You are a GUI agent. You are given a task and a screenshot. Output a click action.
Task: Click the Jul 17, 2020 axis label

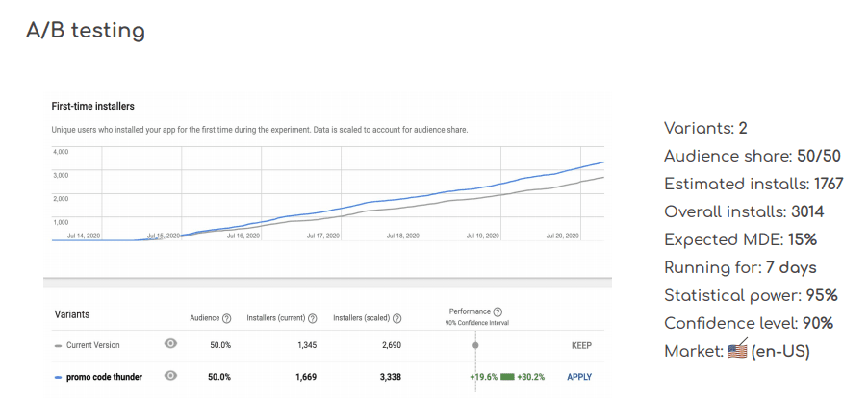pyautogui.click(x=324, y=235)
